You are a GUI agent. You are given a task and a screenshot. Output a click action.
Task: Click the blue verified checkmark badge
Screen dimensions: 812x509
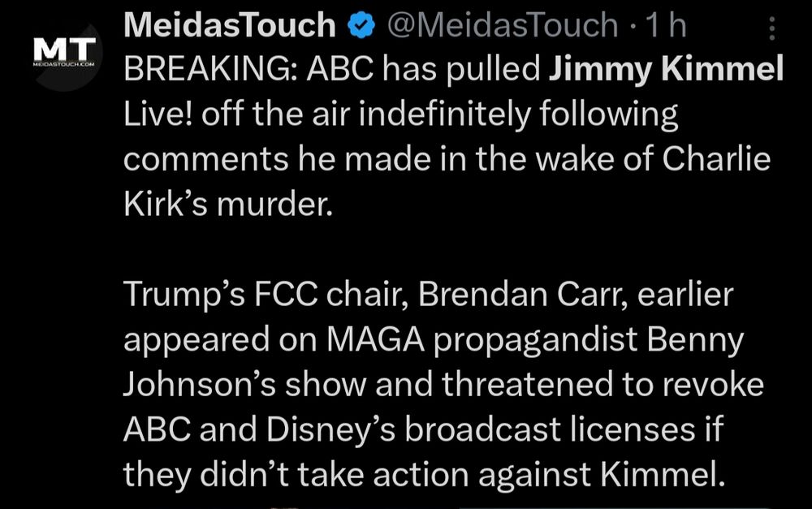click(x=361, y=25)
